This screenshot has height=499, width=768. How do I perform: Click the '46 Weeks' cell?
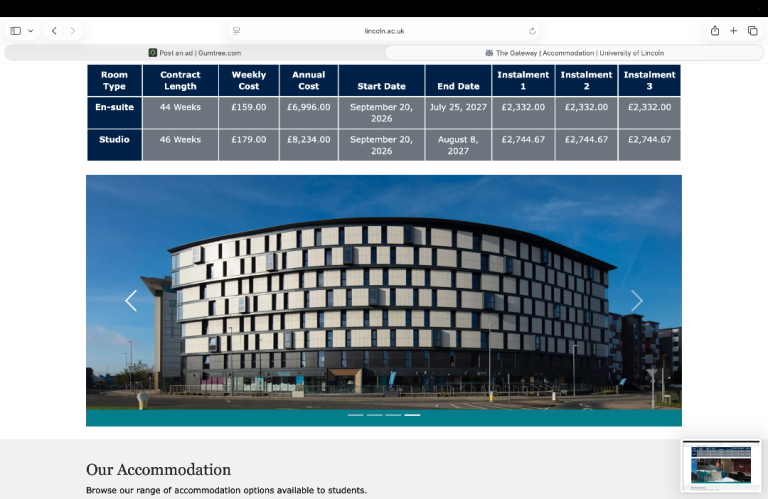point(180,145)
